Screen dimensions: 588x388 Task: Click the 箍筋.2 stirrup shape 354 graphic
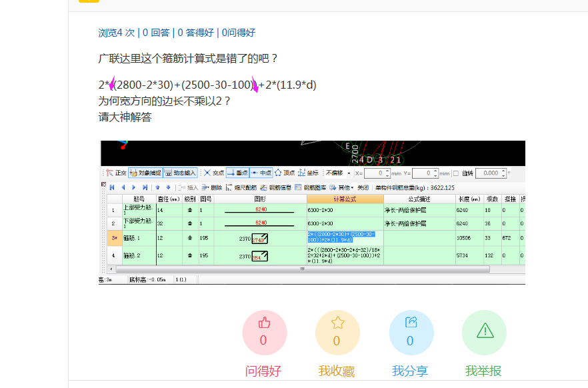tap(259, 257)
